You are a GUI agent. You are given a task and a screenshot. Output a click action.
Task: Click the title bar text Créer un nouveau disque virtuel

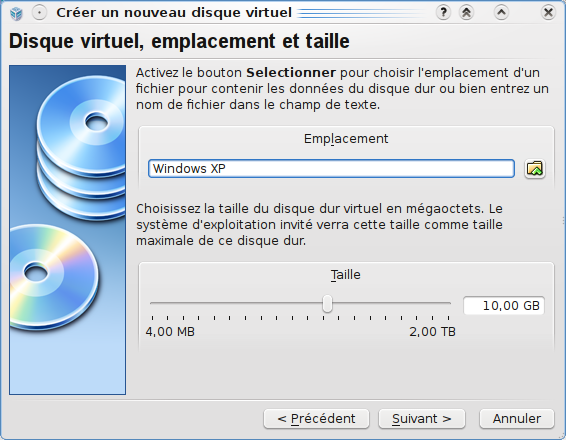(174, 13)
